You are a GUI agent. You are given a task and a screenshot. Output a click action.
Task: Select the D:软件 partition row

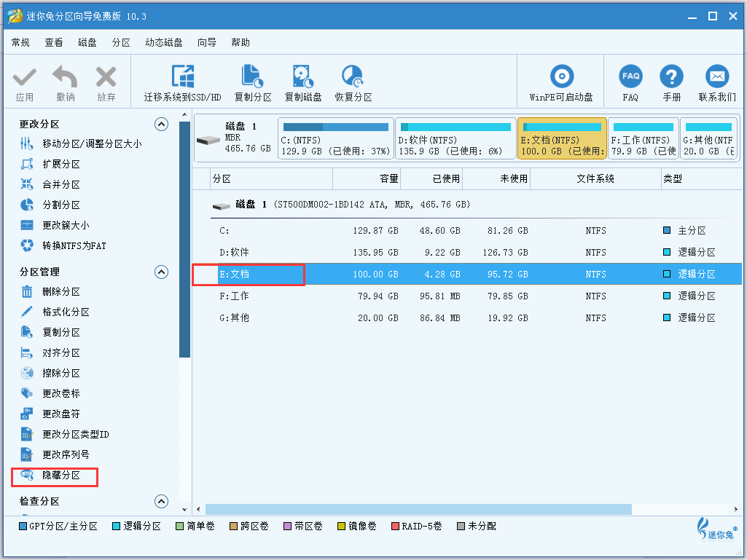point(467,253)
